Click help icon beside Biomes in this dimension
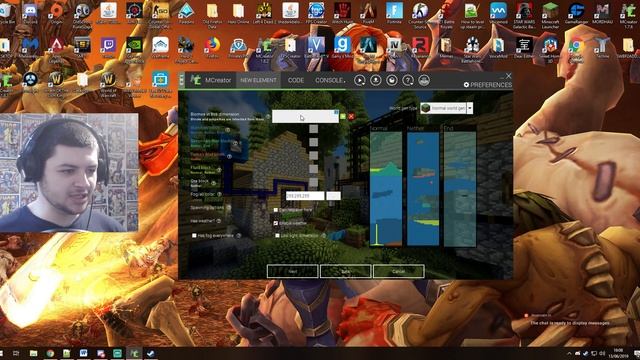Screen dimensions: 640x360 (x=268, y=117)
